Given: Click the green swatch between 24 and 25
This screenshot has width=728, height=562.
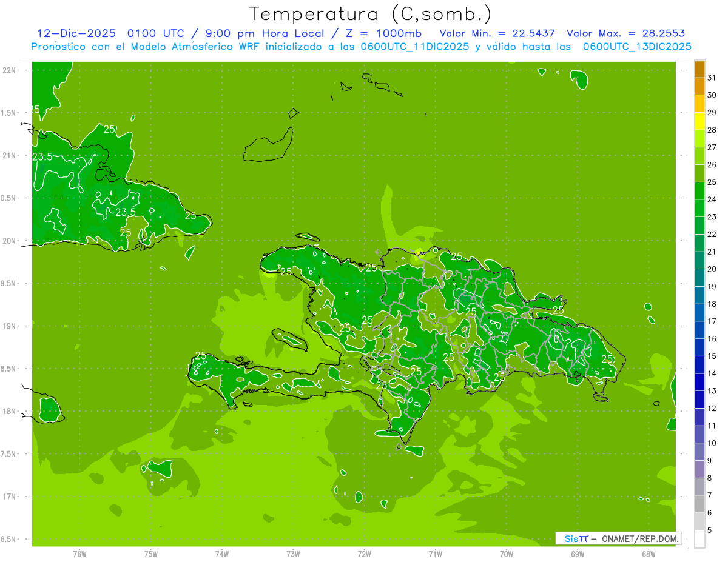Looking at the screenshot, I should coord(699,191).
